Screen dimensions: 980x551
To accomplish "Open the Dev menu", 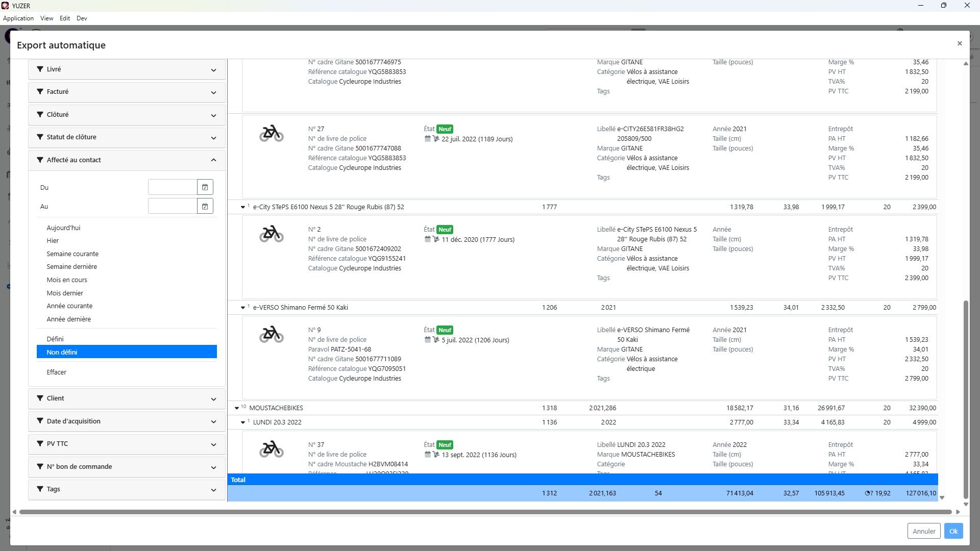I will [x=82, y=18].
